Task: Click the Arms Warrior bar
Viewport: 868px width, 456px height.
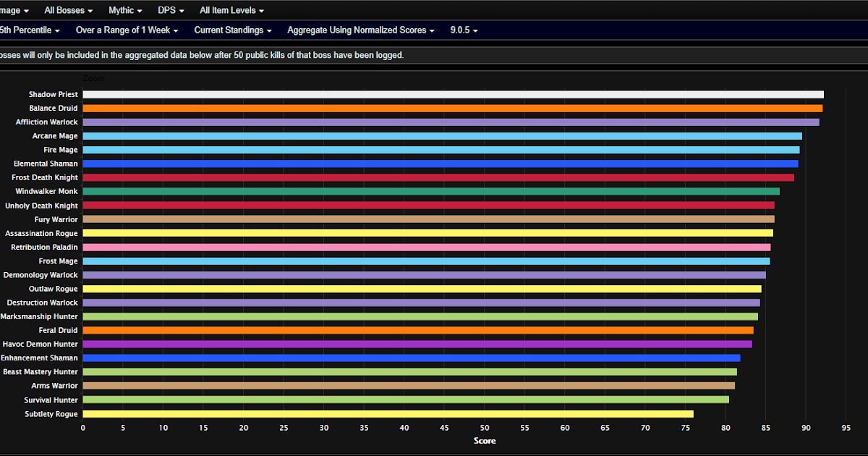Action: tap(409, 386)
